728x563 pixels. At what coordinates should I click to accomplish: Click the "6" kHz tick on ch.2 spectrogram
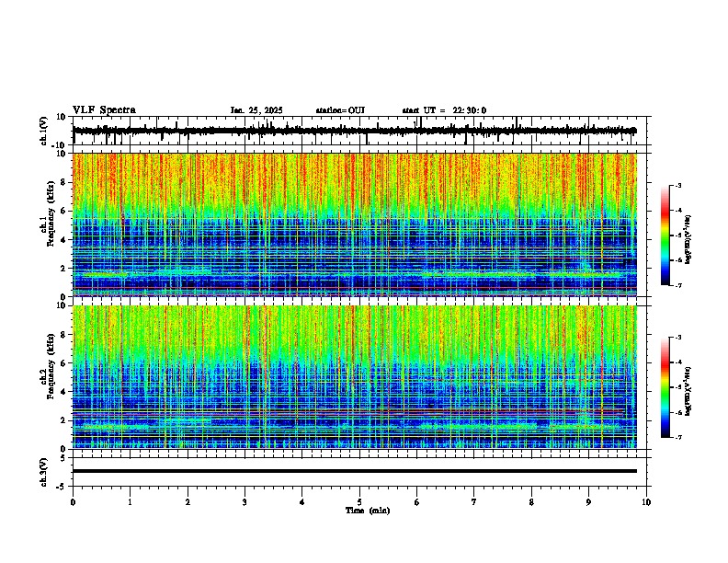click(x=64, y=362)
